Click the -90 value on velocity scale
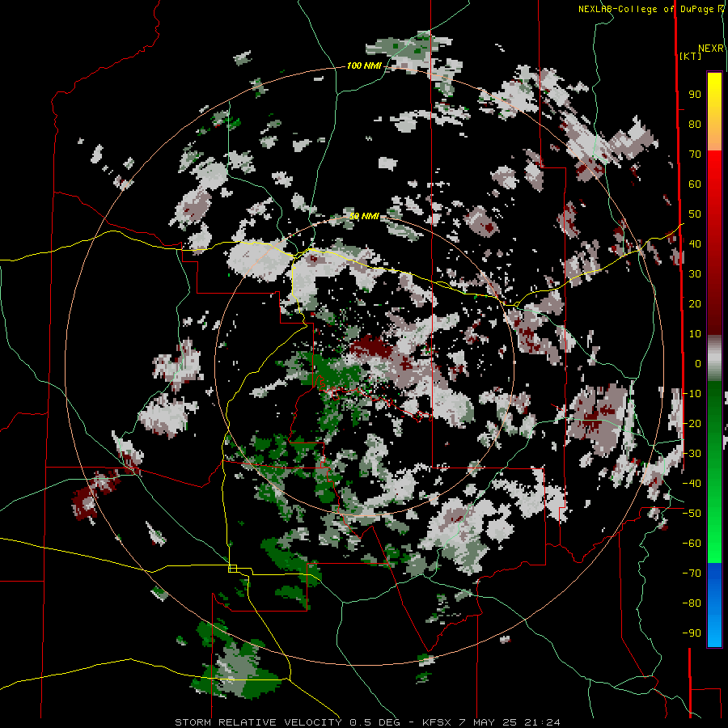This screenshot has height=728, width=728. point(692,633)
